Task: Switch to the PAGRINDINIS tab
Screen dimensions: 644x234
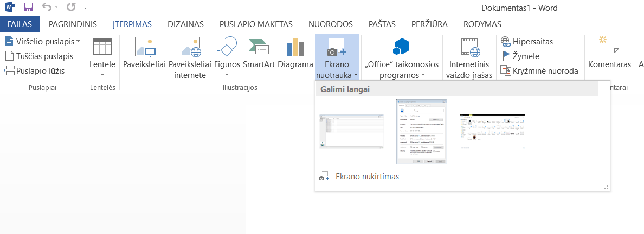Action: (x=73, y=24)
